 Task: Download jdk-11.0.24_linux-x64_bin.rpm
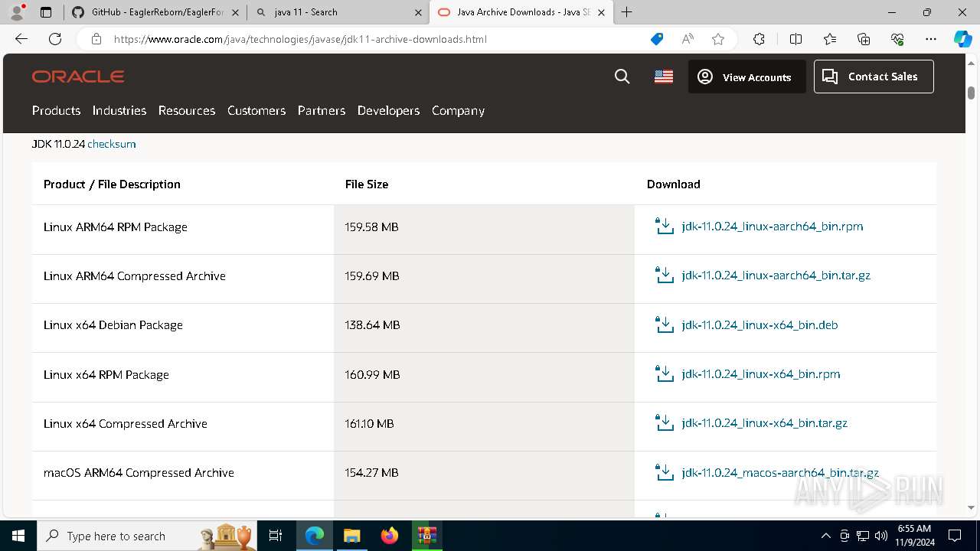[761, 374]
